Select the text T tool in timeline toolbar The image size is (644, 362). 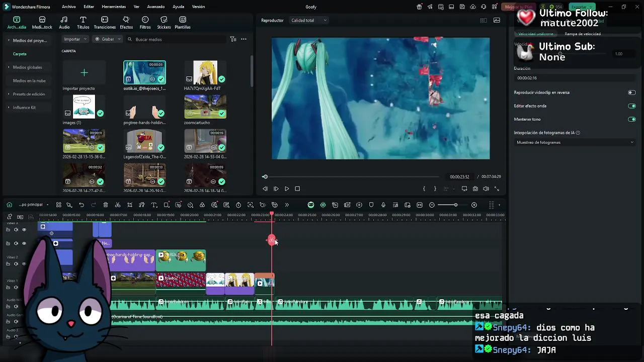154,205
